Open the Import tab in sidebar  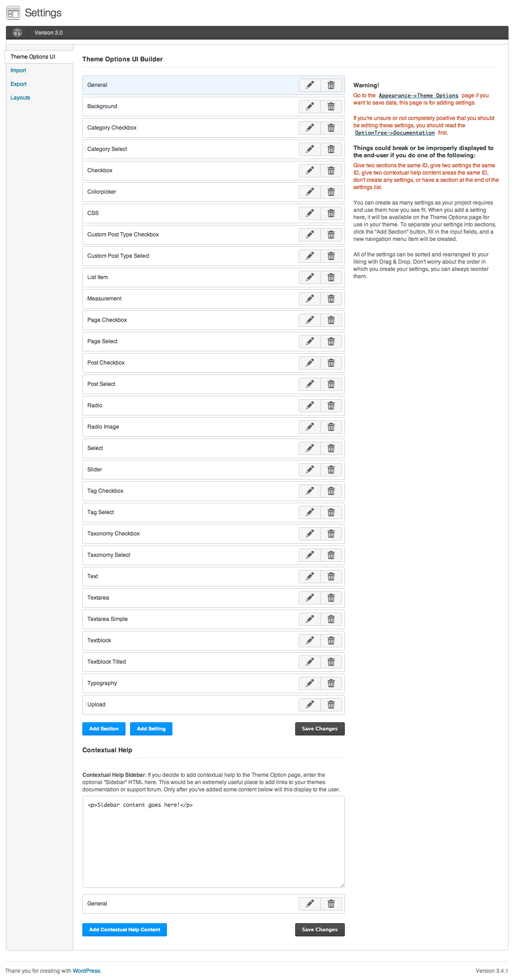click(x=18, y=70)
